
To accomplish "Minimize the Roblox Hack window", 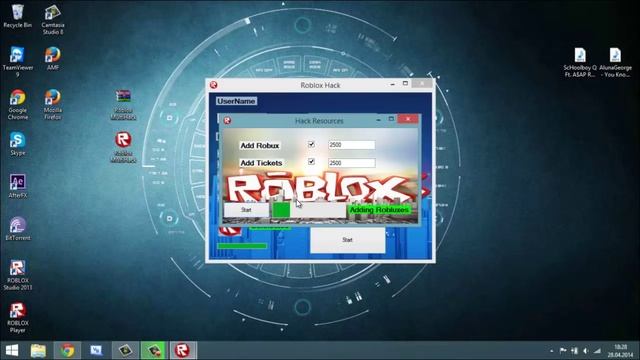I will [x=392, y=84].
